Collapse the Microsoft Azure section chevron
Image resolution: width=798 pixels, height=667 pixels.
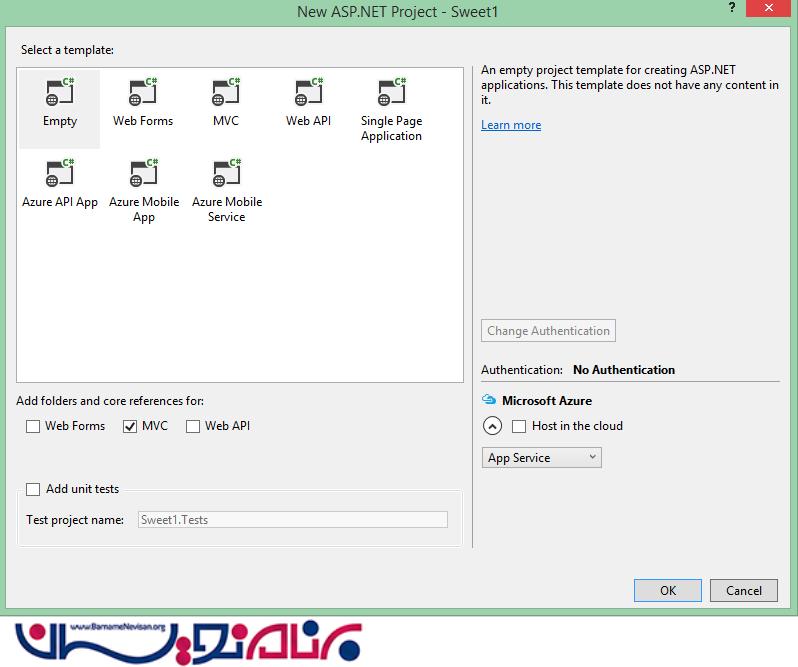tap(491, 426)
